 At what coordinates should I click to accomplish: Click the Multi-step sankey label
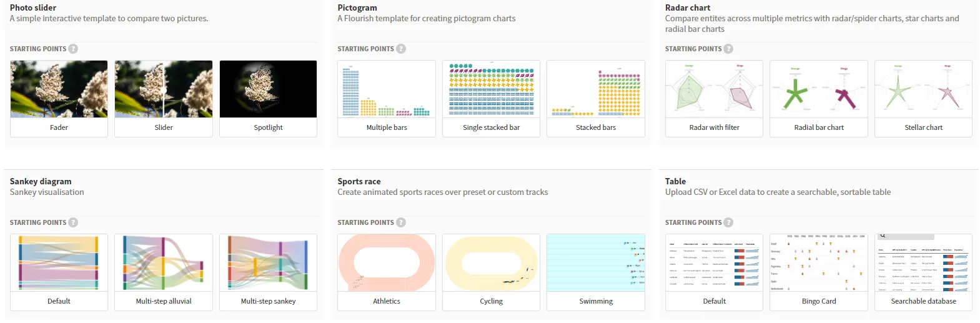point(268,301)
